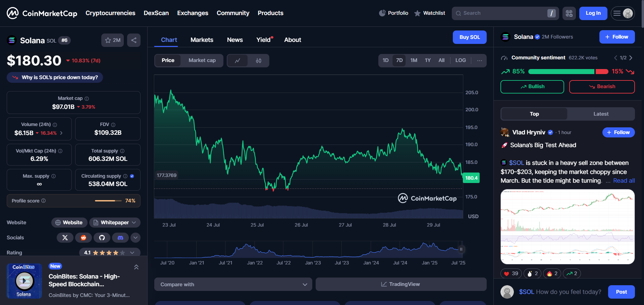Click Read all on Vlad's post
The image size is (644, 305).
[624, 181]
